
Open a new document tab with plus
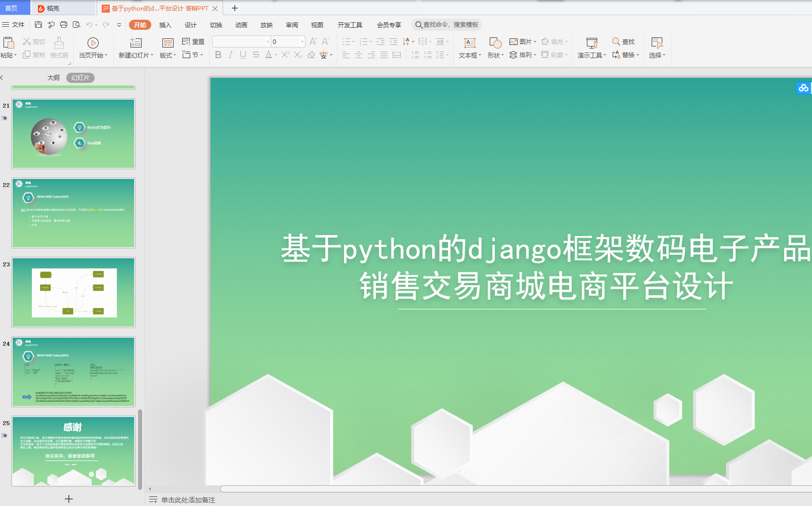tap(235, 8)
